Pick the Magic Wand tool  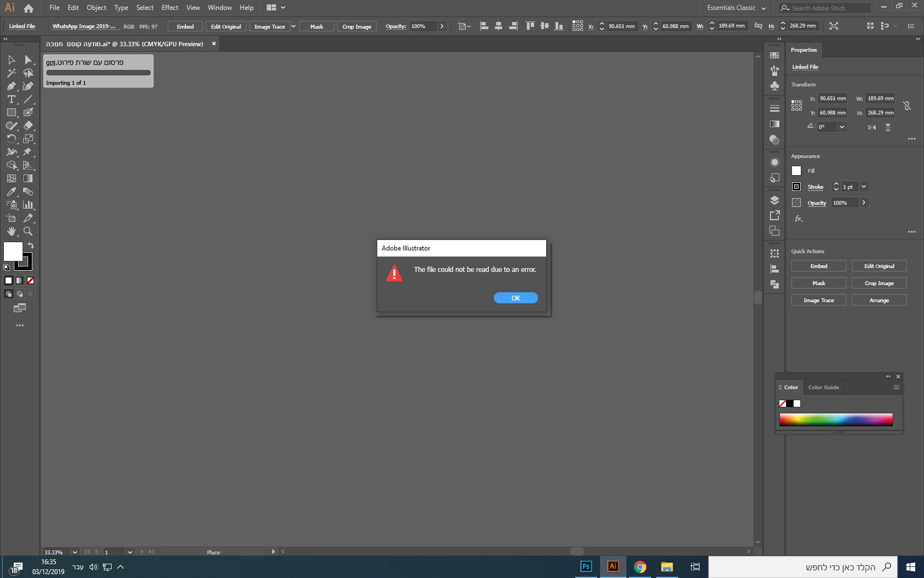[12, 73]
